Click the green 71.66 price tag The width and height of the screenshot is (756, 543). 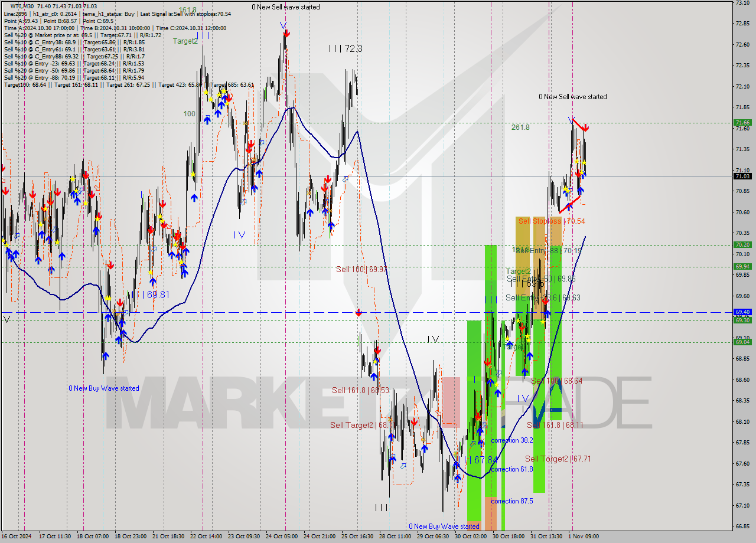click(742, 123)
